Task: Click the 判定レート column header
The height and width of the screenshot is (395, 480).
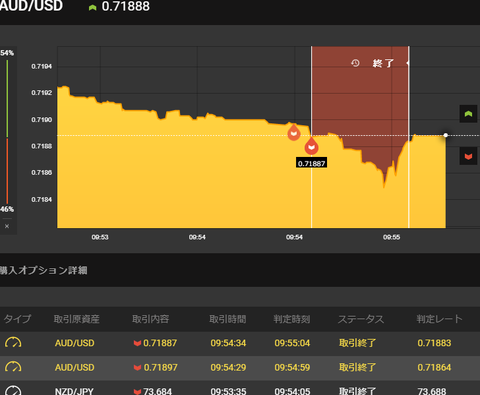Action: point(439,319)
